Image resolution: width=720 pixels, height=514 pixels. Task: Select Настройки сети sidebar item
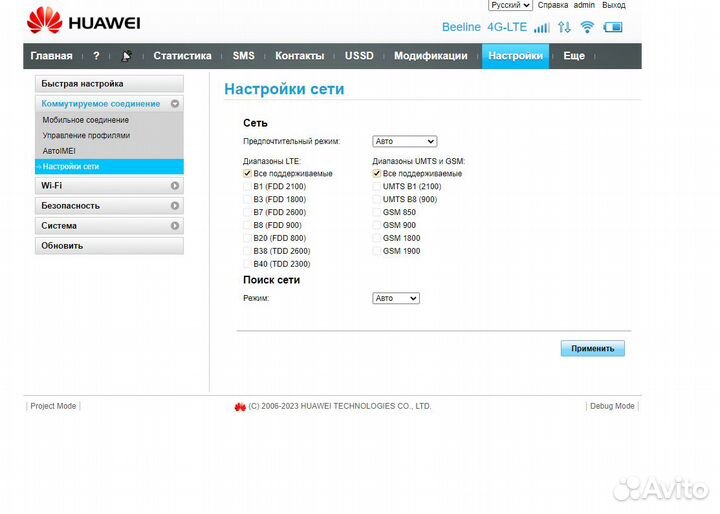click(109, 167)
